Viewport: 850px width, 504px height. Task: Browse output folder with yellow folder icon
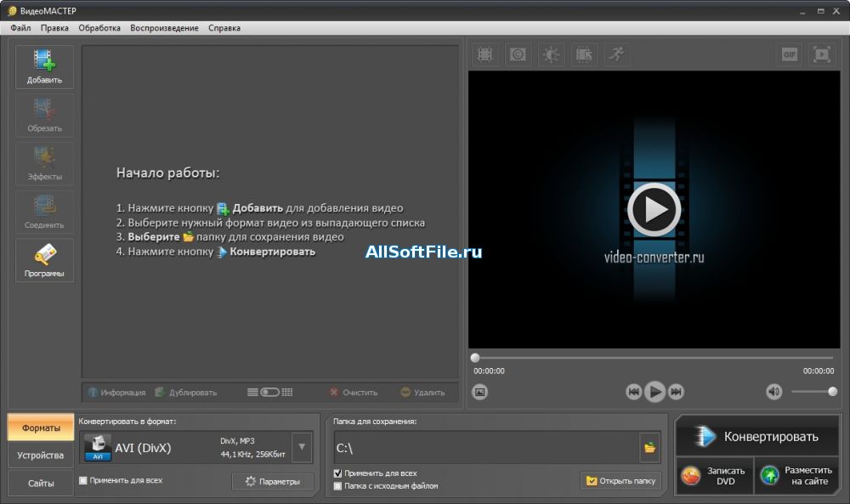pos(649,448)
